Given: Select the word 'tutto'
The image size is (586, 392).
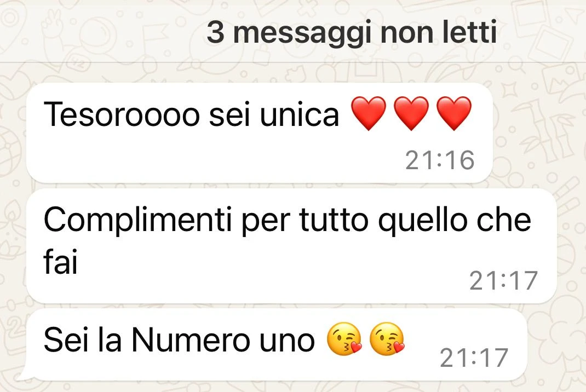Looking at the screenshot, I should click(334, 220).
